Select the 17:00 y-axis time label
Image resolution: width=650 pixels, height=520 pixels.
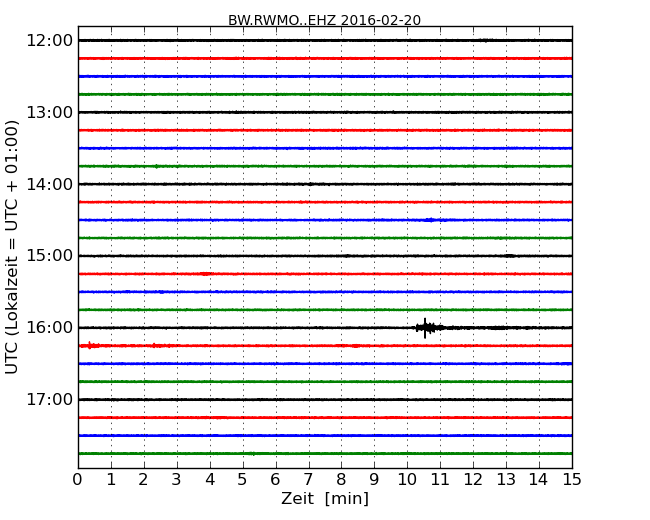pos(49,400)
